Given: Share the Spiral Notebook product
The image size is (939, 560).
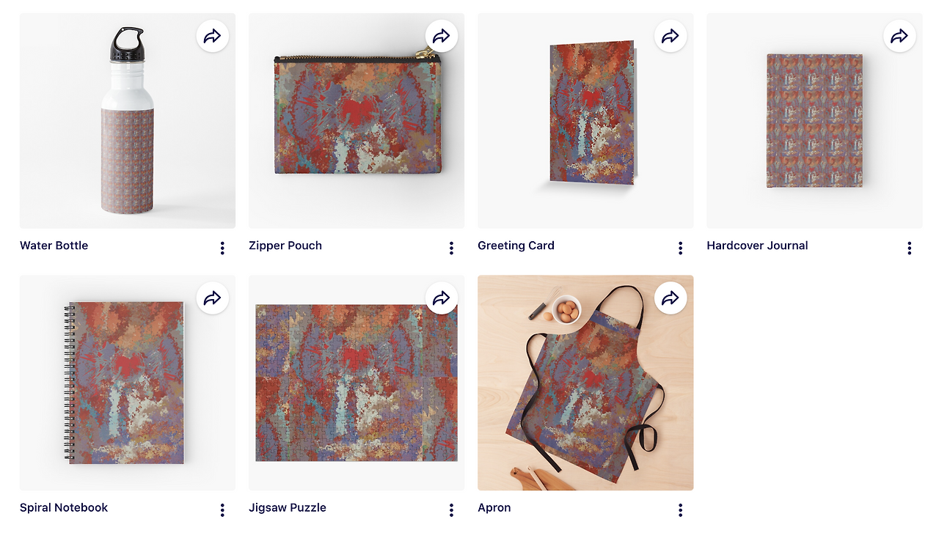Looking at the screenshot, I should pos(213,298).
